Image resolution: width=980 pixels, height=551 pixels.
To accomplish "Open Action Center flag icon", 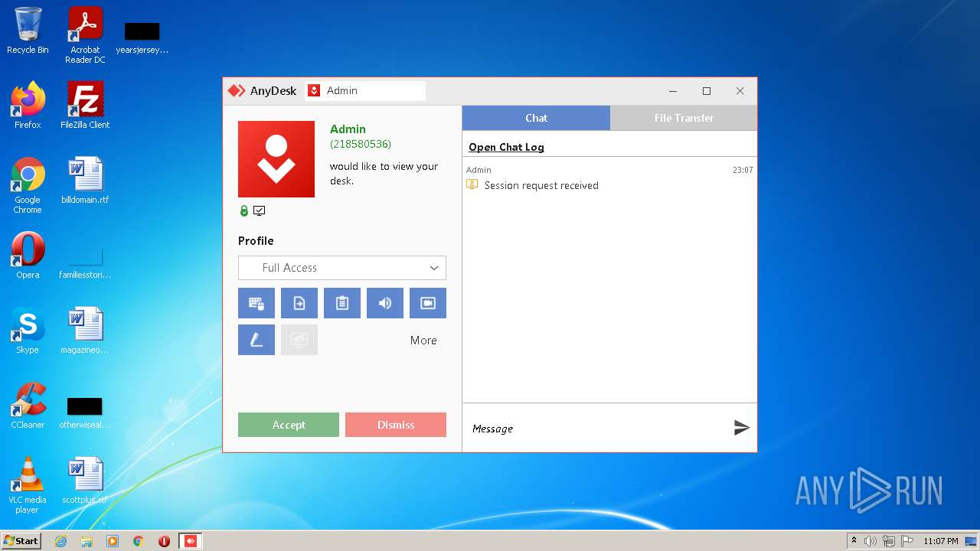I will pyautogui.click(x=907, y=541).
